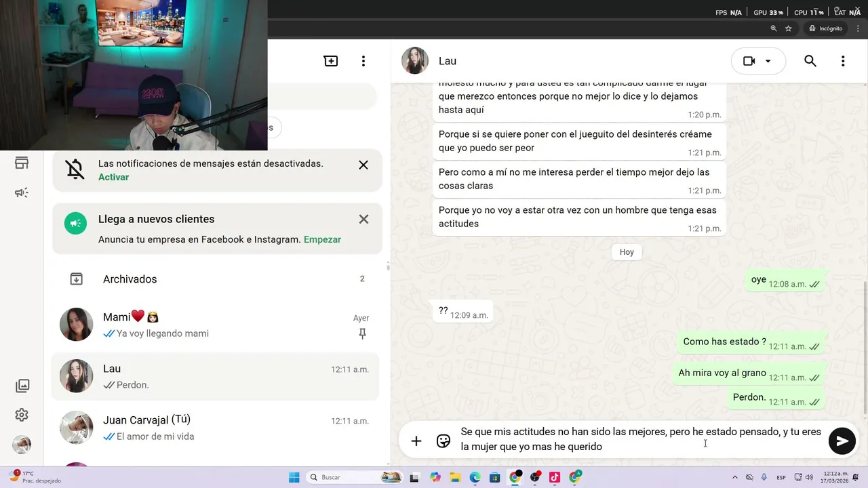Open File Explorer on the taskbar
Image resolution: width=868 pixels, height=488 pixels.
455,477
